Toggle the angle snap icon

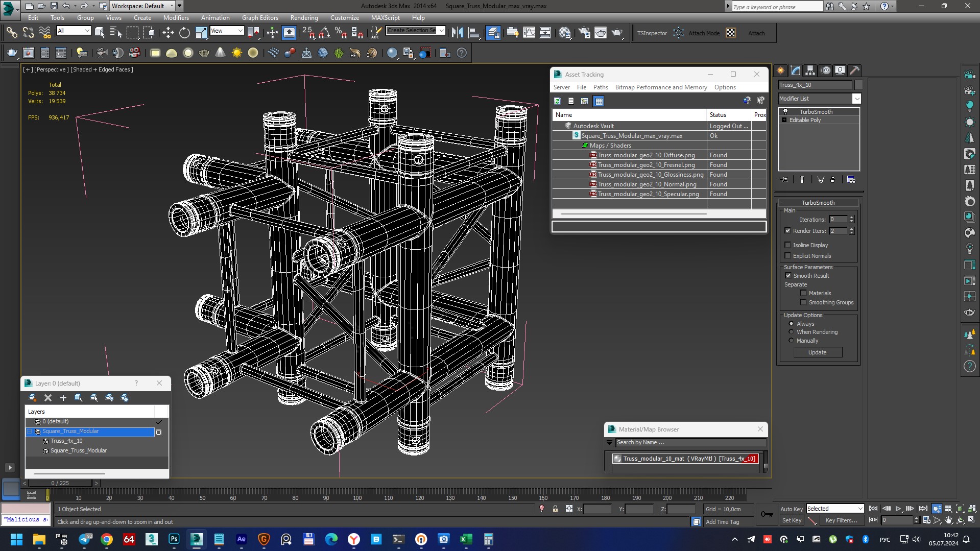pos(324,33)
